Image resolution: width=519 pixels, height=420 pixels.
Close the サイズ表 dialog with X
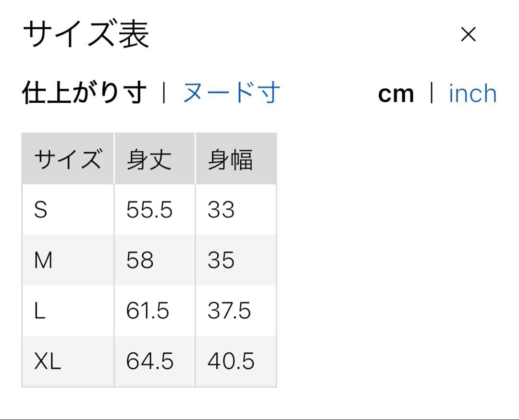click(x=469, y=35)
